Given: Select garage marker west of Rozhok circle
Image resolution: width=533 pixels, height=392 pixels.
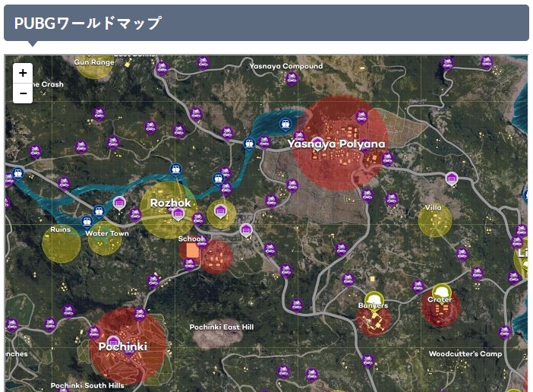Looking at the screenshot, I should coord(119,204).
